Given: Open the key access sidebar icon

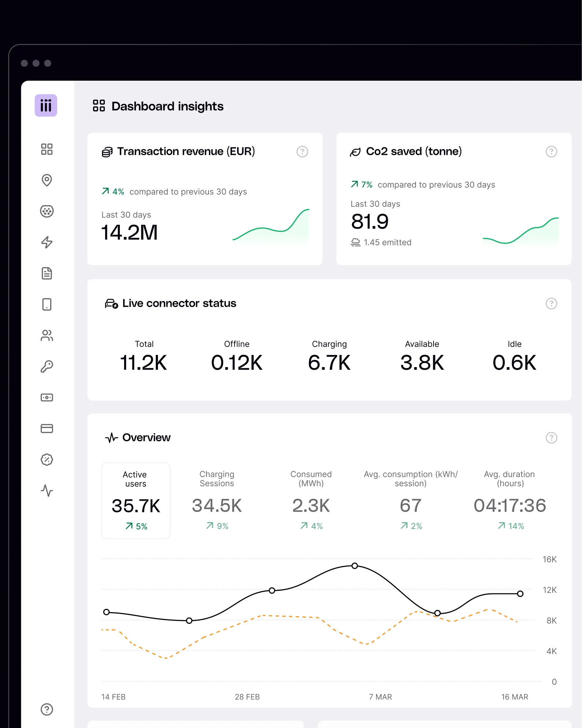Looking at the screenshot, I should 47,366.
